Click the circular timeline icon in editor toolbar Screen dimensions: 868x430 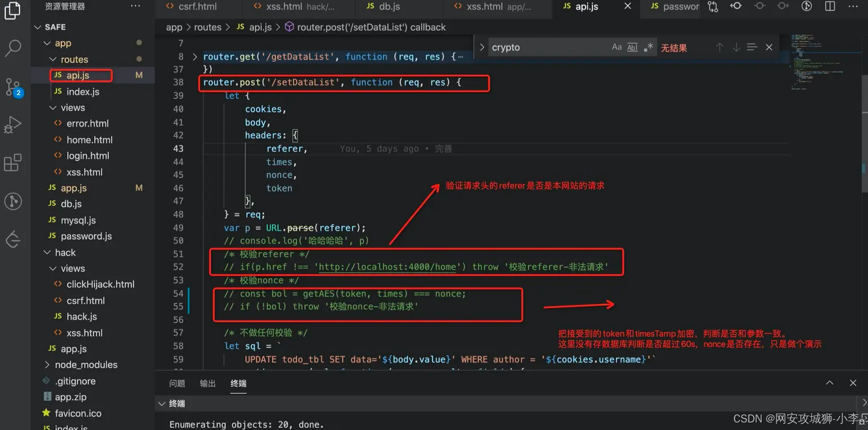tap(807, 6)
